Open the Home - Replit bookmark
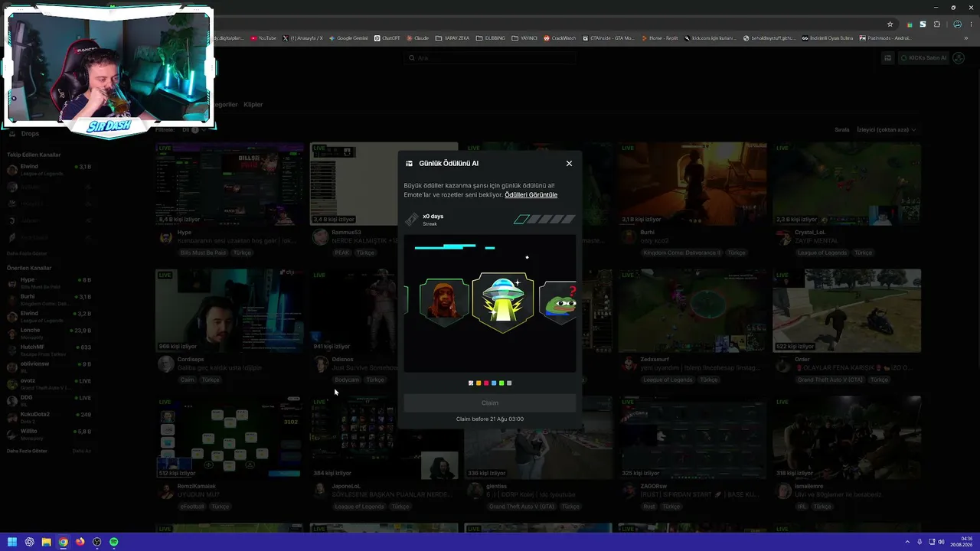980x551 pixels. [x=660, y=38]
